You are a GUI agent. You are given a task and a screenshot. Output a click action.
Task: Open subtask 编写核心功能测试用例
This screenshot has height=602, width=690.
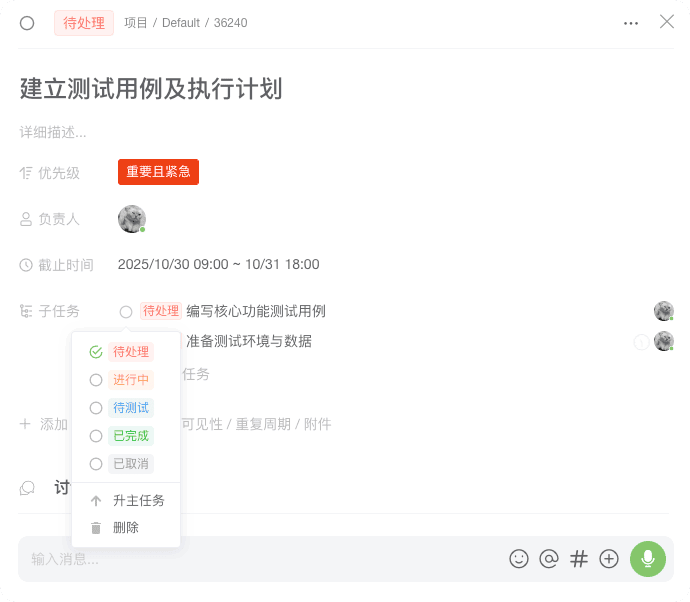click(256, 311)
